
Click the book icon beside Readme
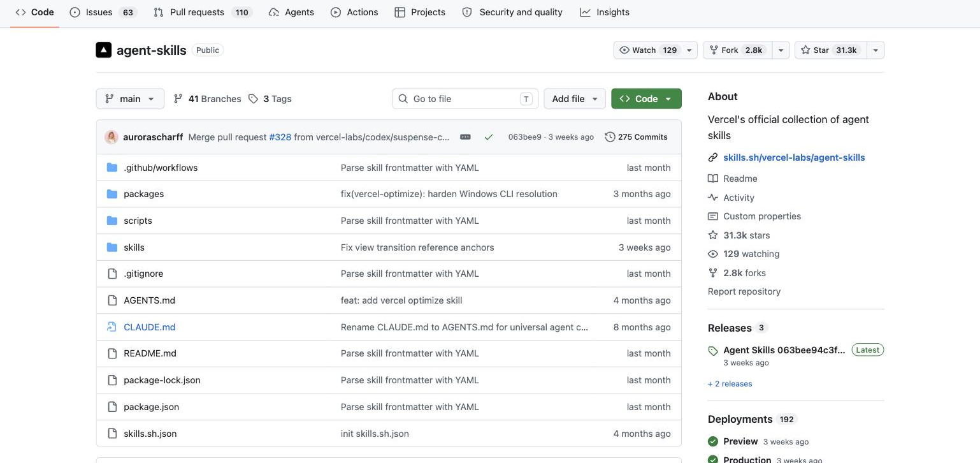pos(713,179)
